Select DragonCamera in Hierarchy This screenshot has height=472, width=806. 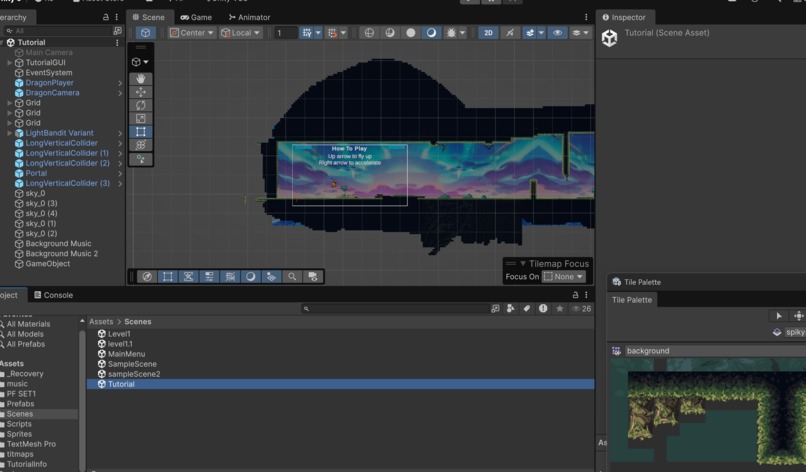(x=52, y=93)
